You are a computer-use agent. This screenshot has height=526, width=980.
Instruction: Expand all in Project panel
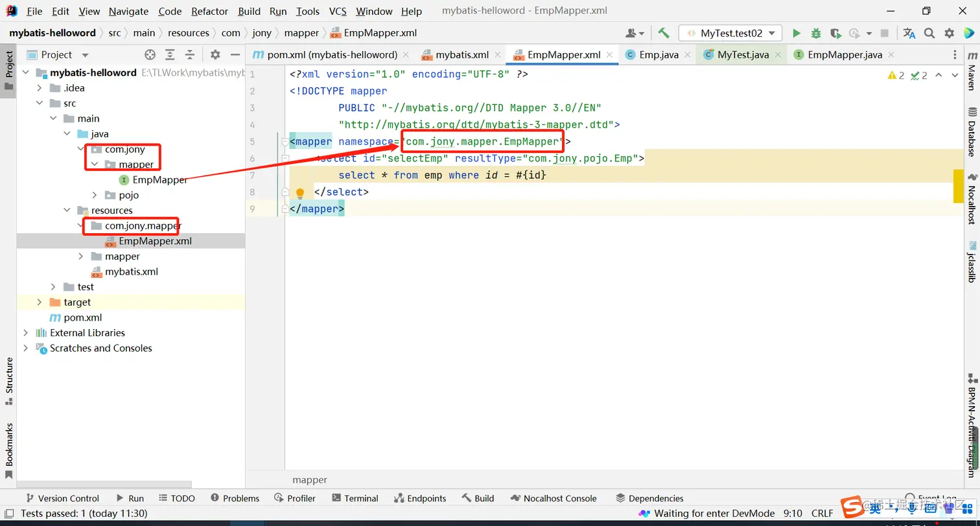170,55
